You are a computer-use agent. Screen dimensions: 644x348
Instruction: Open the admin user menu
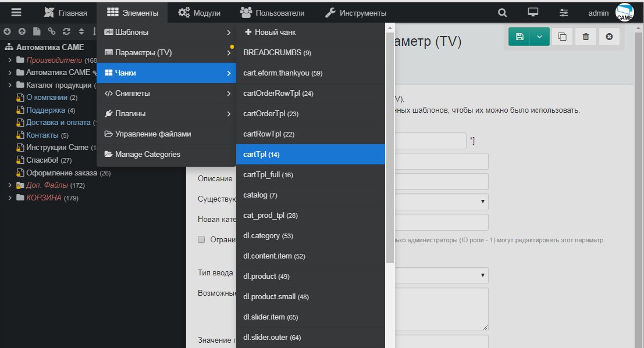598,13
